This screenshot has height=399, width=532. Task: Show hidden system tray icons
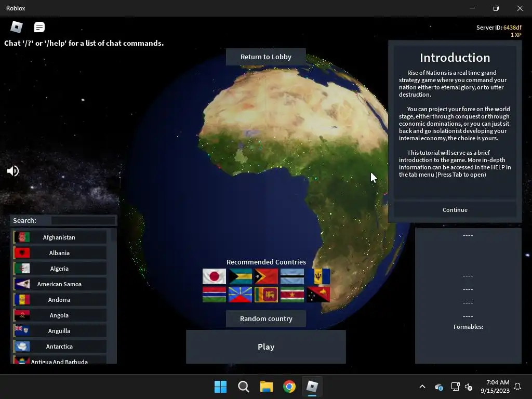click(422, 387)
